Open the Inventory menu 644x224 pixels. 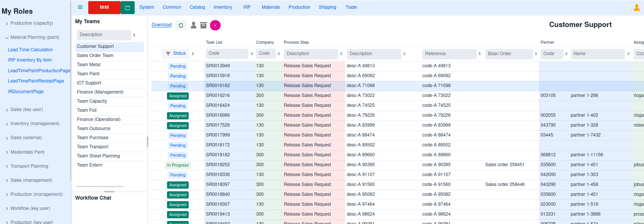pyautogui.click(x=223, y=7)
